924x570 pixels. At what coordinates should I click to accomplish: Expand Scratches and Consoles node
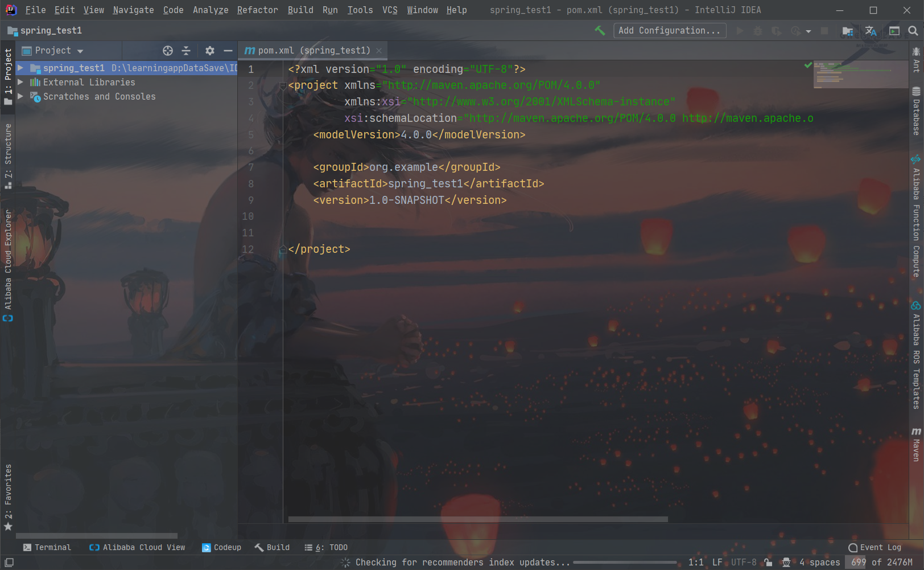tap(20, 96)
